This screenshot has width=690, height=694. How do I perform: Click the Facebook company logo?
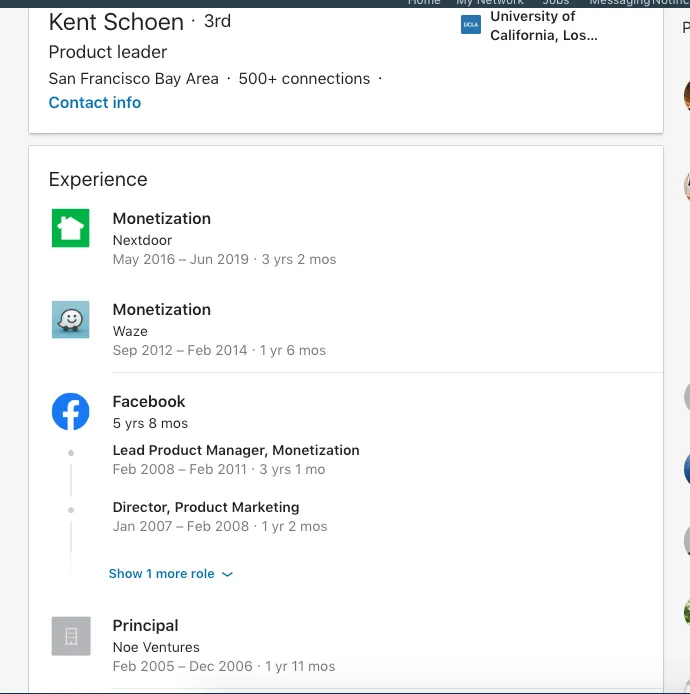click(70, 412)
